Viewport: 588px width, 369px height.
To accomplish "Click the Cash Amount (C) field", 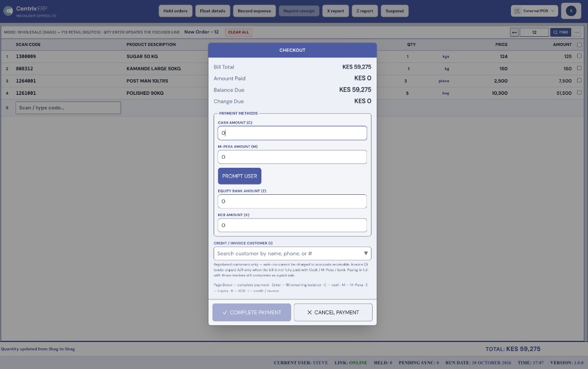I will tap(292, 133).
